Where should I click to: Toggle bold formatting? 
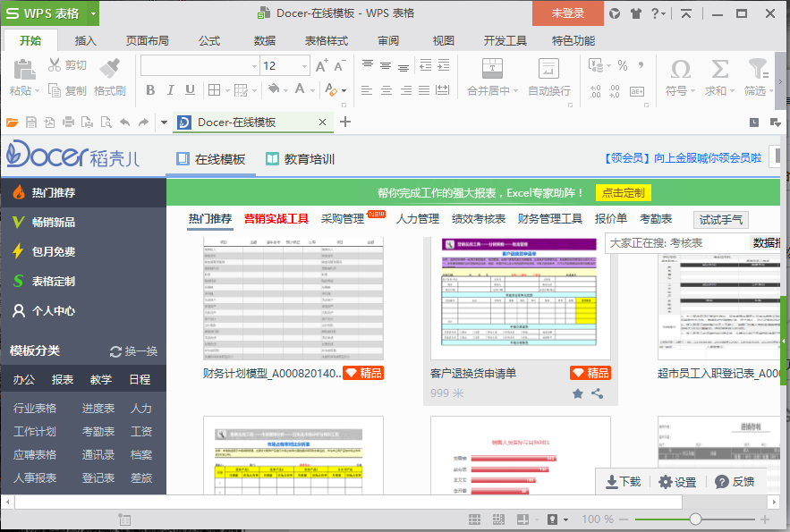[149, 90]
